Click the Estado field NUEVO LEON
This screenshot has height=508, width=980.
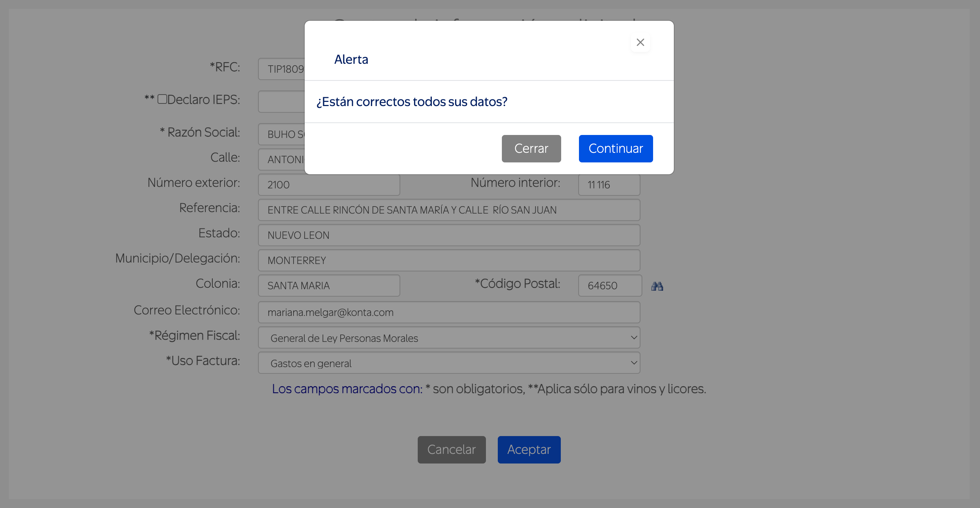448,235
